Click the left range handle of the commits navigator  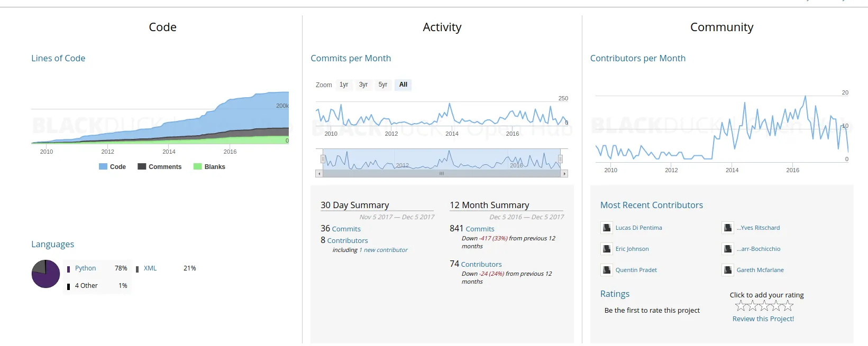(x=323, y=158)
